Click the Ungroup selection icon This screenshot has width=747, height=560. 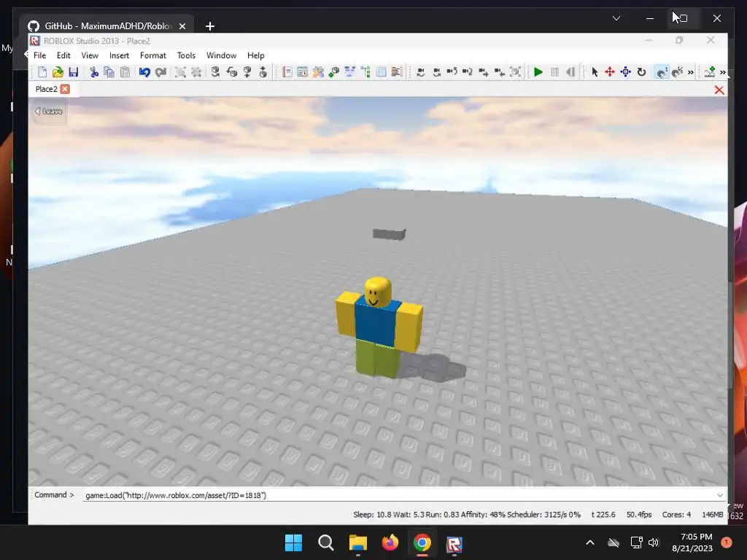tap(196, 72)
